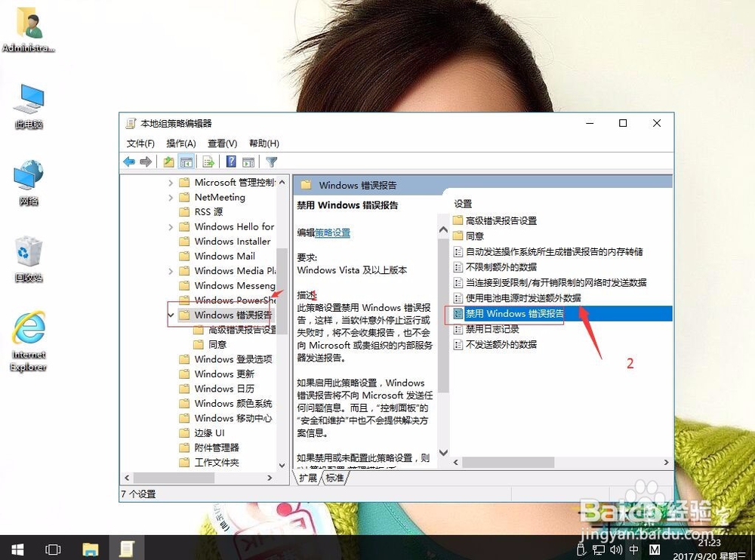The width and height of the screenshot is (755, 560).
Task: Open Task View on the taskbar
Action: pyautogui.click(x=53, y=549)
